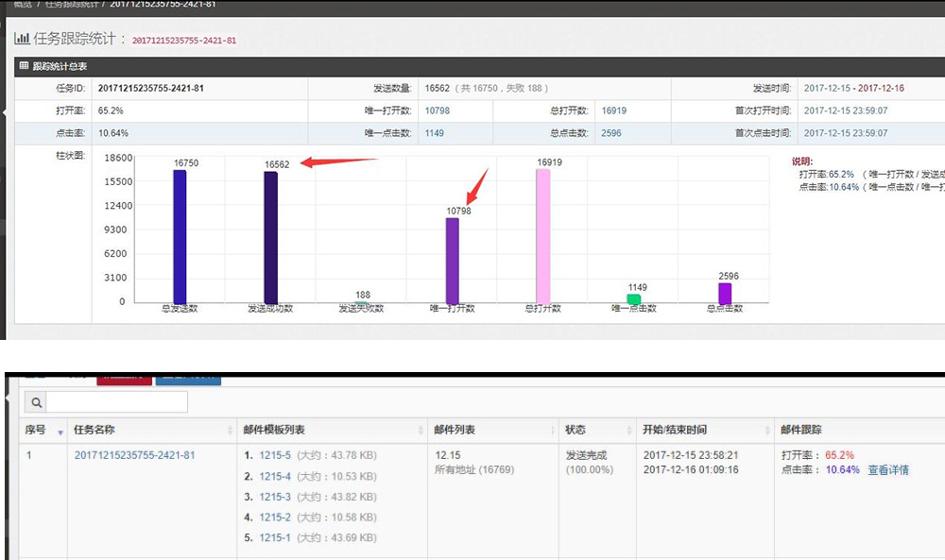Click the 总点击数 value 2596 in the summary table
This screenshot has height=560, width=945.
point(611,133)
